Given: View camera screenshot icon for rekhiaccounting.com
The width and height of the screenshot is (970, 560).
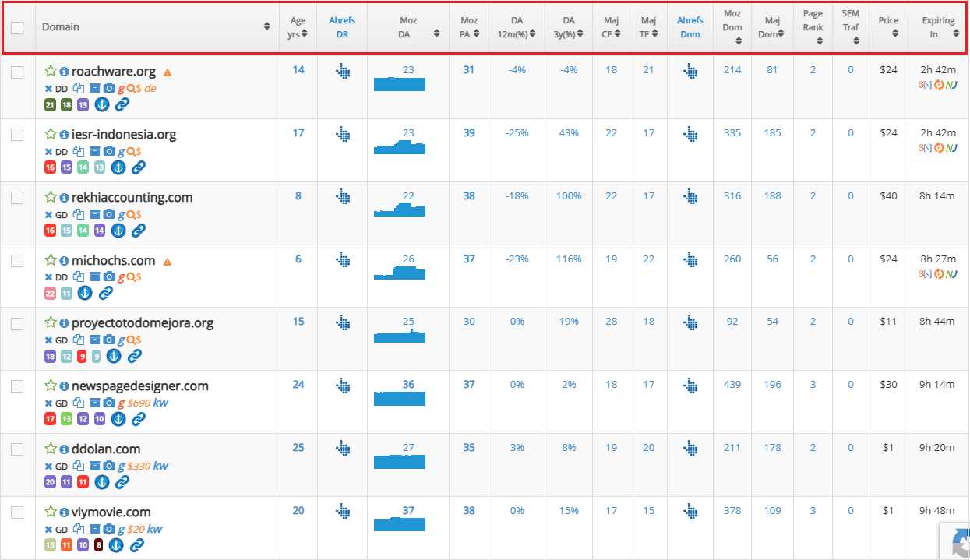Looking at the screenshot, I should pyautogui.click(x=109, y=214).
